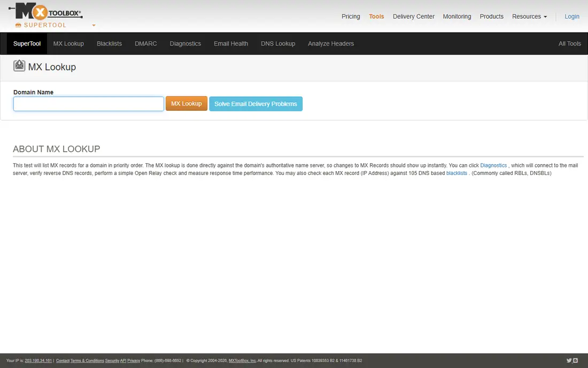Image resolution: width=588 pixels, height=368 pixels.
Task: Open the Tools menu item
Action: (376, 17)
